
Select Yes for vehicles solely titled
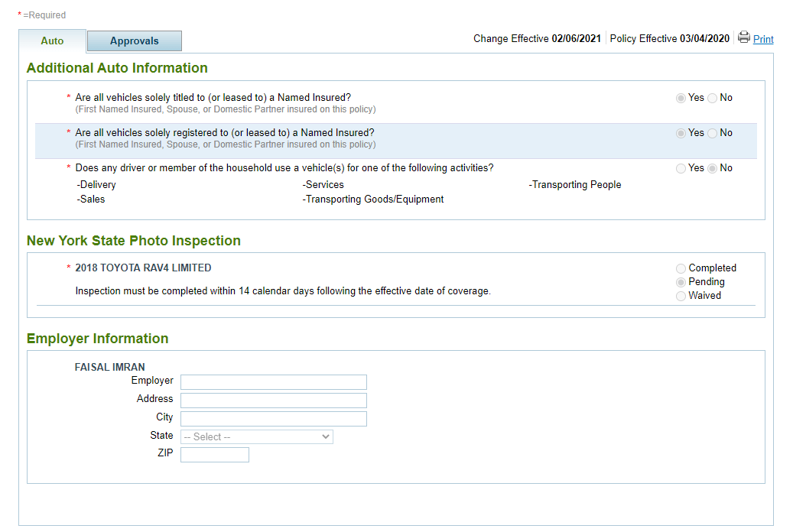pyautogui.click(x=681, y=98)
